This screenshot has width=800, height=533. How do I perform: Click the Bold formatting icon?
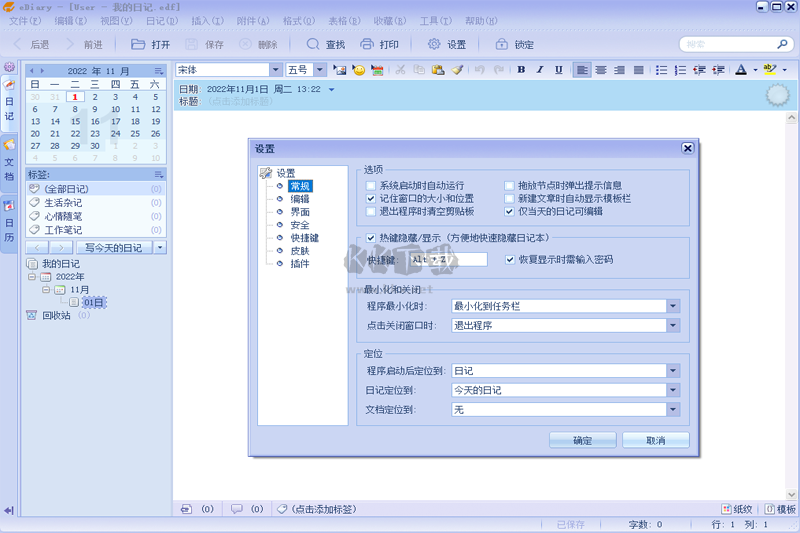coord(521,70)
